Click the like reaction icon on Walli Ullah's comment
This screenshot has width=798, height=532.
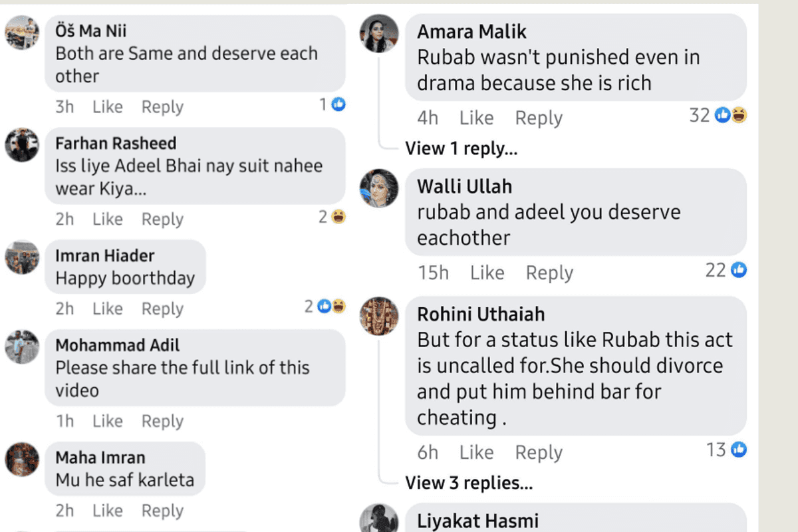coord(739,270)
